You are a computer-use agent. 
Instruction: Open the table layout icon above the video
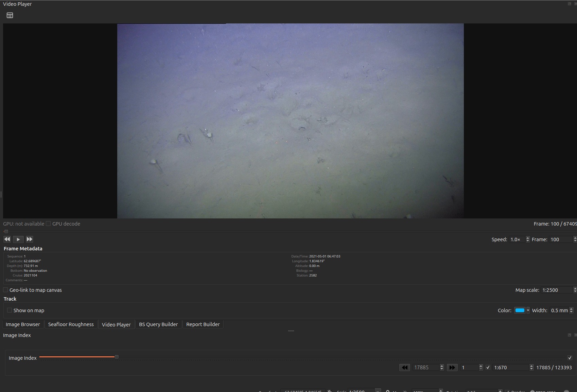(10, 15)
